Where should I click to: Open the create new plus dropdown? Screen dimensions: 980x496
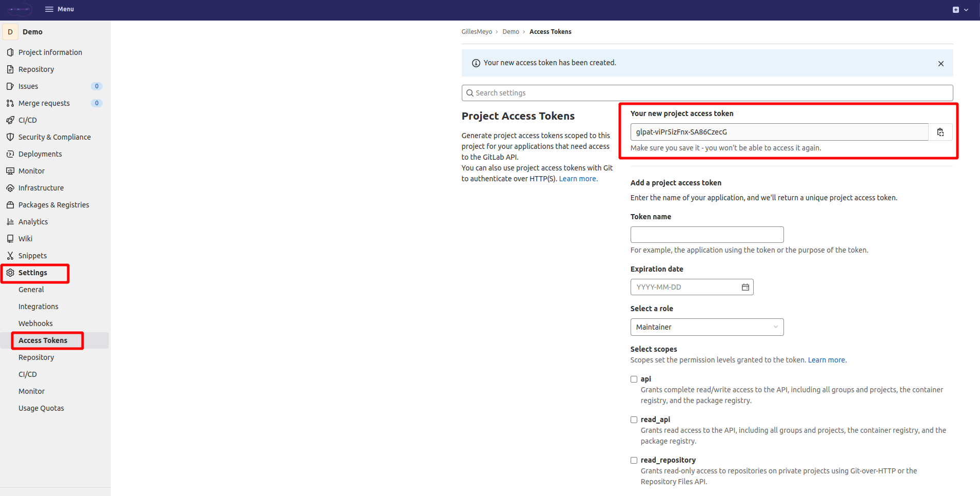pyautogui.click(x=959, y=10)
